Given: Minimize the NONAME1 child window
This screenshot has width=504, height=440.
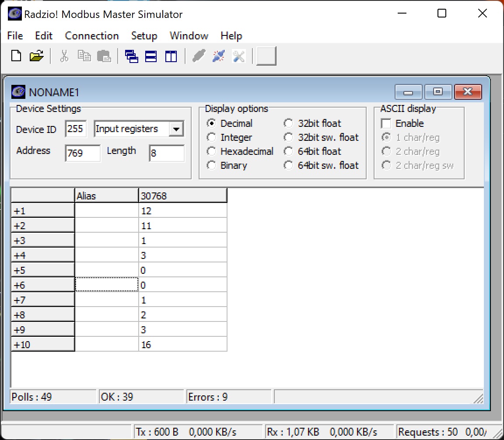Looking at the screenshot, I should click(x=408, y=92).
